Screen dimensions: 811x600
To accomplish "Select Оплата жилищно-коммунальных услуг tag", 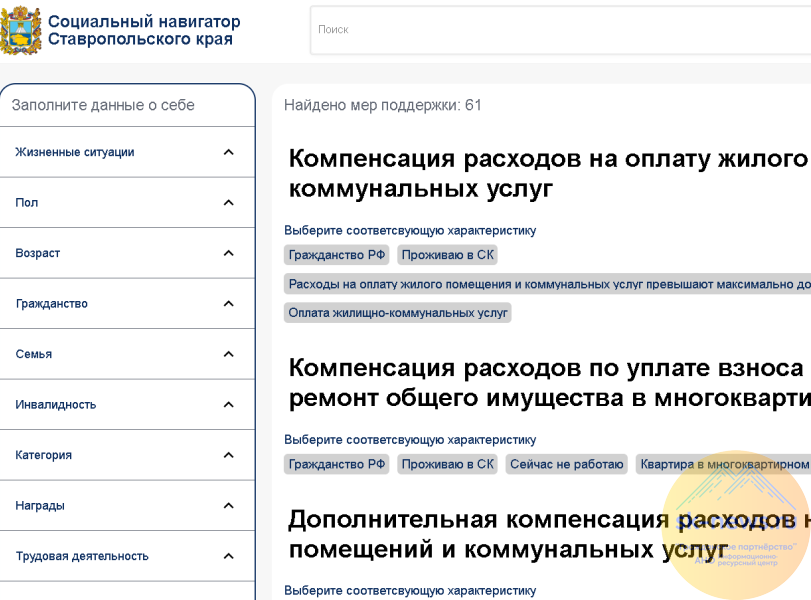I will [x=398, y=313].
